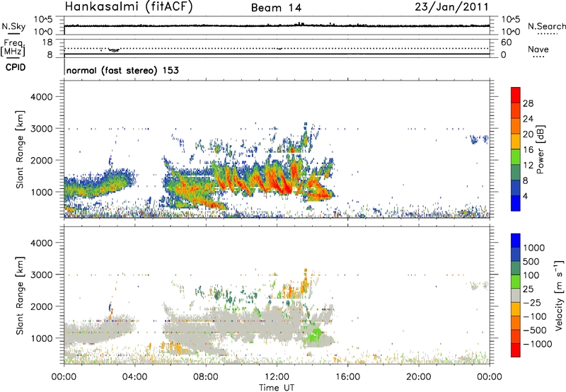Click the blue bottom swatch of power colorbar
Viewport: 566px width, 392px height.
(x=516, y=203)
